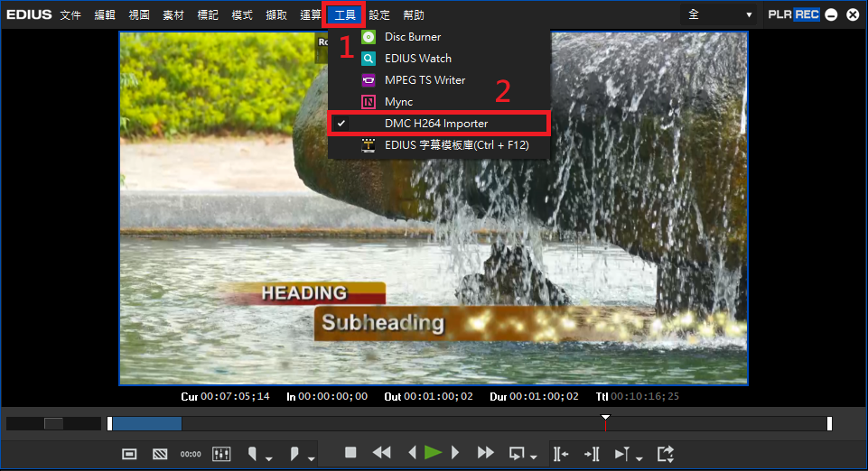Open the 幫助 menu
Viewport: 868px width, 471px height.
414,15
